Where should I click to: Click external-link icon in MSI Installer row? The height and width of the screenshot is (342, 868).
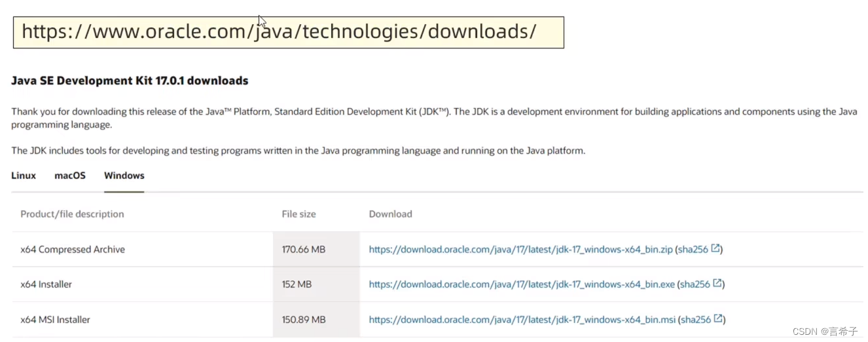point(718,319)
